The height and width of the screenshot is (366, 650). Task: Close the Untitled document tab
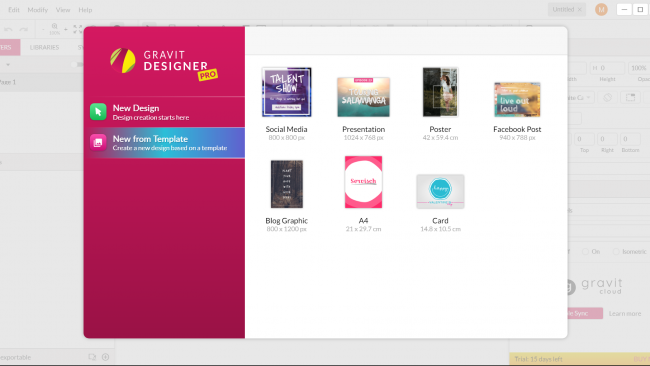580,10
